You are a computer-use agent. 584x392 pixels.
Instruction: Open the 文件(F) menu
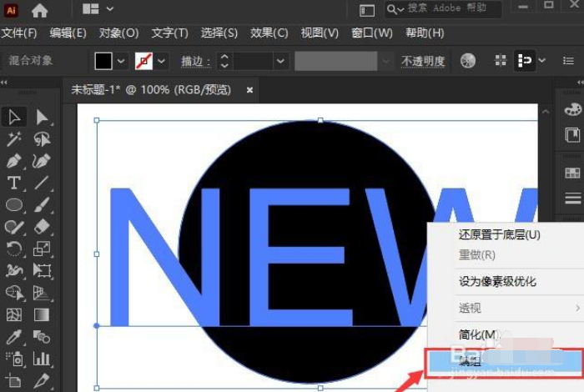pos(19,33)
